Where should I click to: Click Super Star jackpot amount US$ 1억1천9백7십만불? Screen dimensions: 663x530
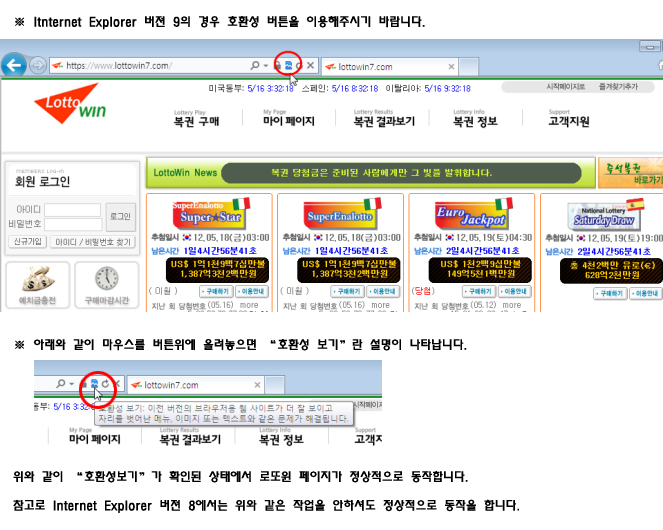[x=217, y=264]
